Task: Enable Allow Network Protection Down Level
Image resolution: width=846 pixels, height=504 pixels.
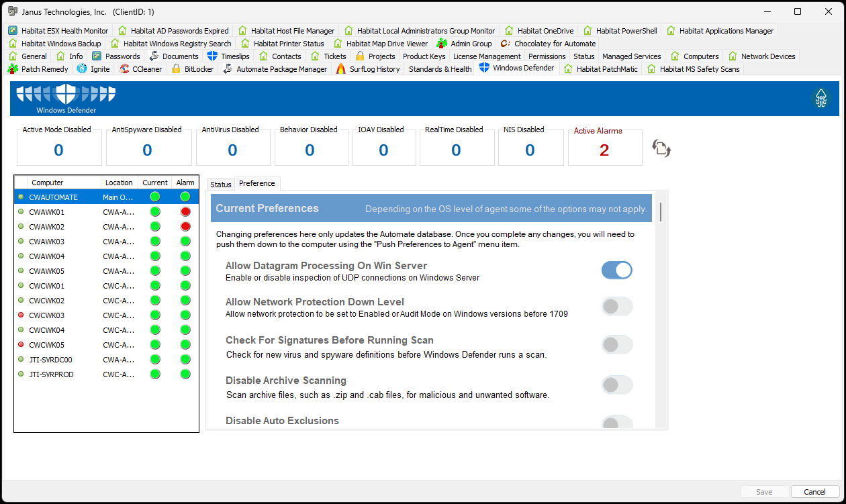Action: point(617,307)
